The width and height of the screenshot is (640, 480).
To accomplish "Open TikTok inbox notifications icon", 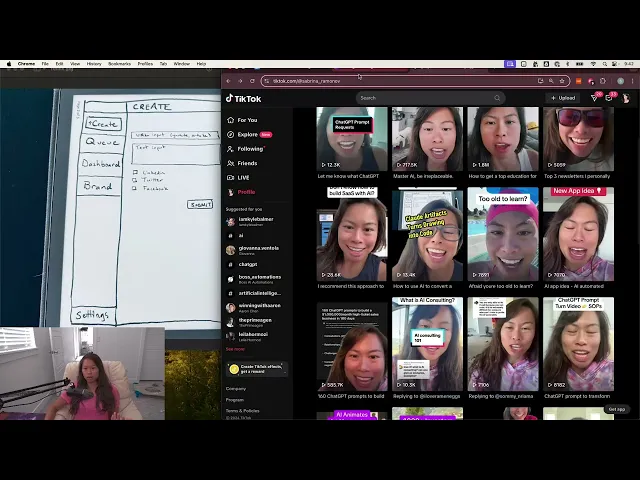I will point(609,98).
